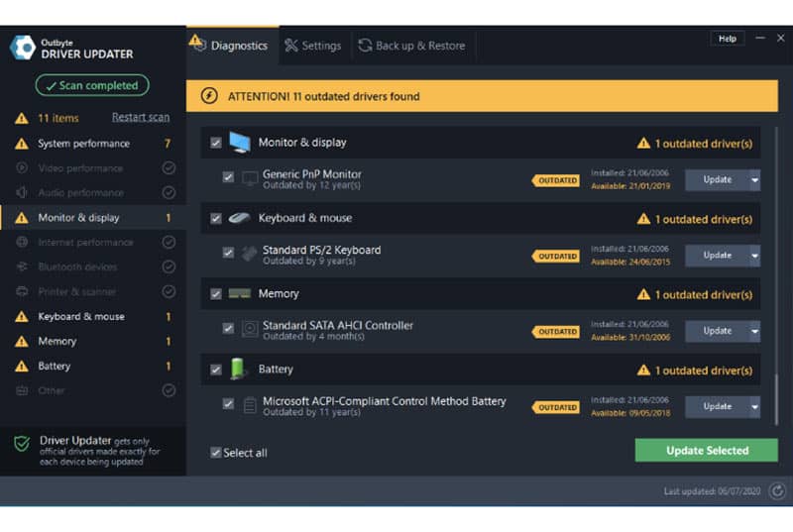
Task: Click the warning icon next to 11 items
Action: [x=21, y=119]
